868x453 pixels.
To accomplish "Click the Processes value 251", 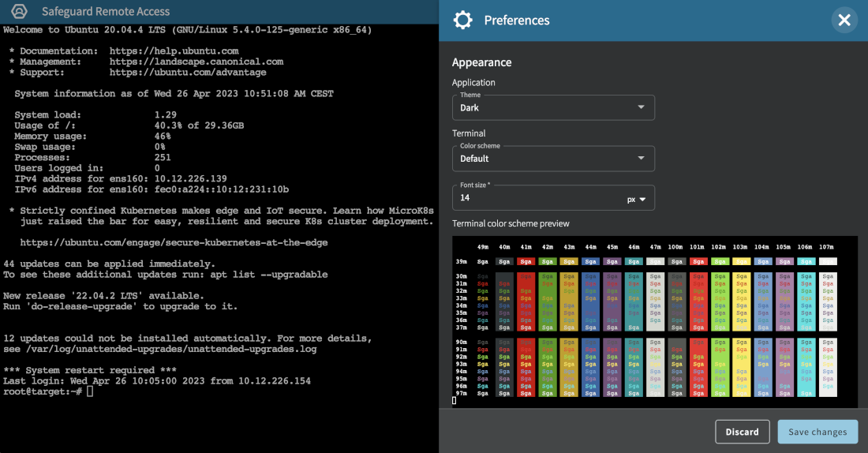I will (163, 157).
